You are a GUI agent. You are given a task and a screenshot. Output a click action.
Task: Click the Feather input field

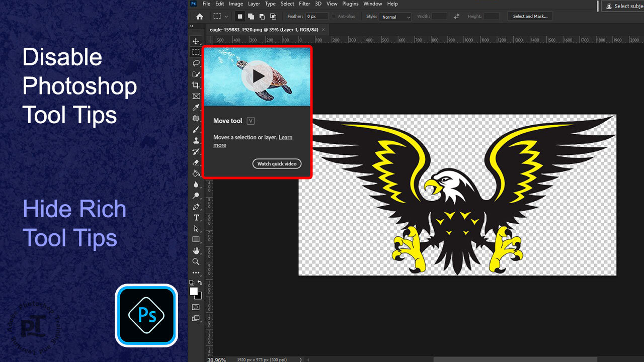(317, 17)
